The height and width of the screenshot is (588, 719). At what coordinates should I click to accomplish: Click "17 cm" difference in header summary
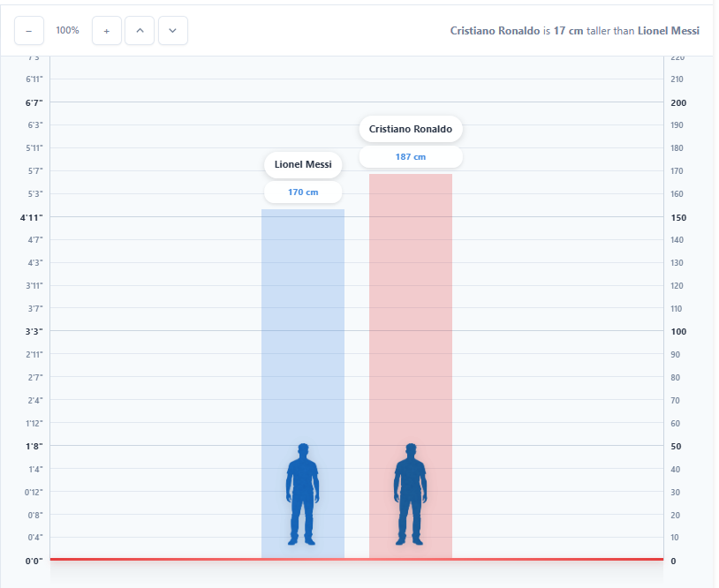coord(568,31)
